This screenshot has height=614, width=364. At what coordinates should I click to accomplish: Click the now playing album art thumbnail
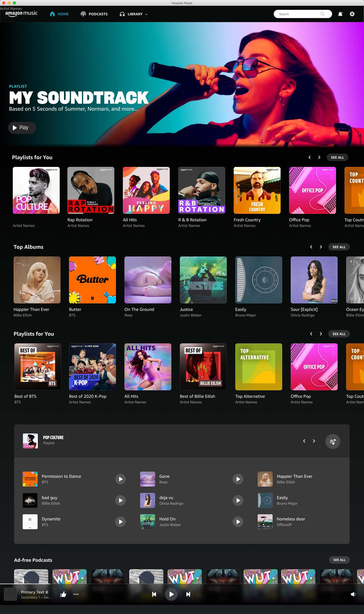[10, 594]
